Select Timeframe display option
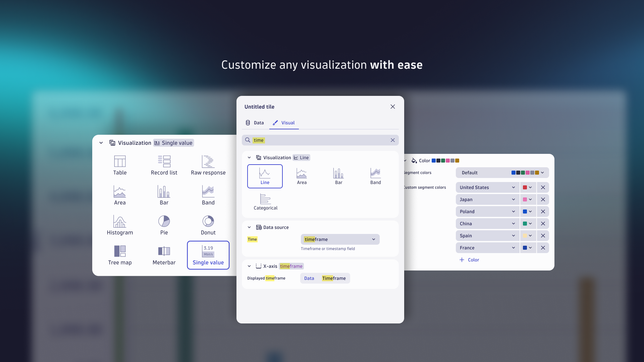The height and width of the screenshot is (362, 644). tap(333, 278)
